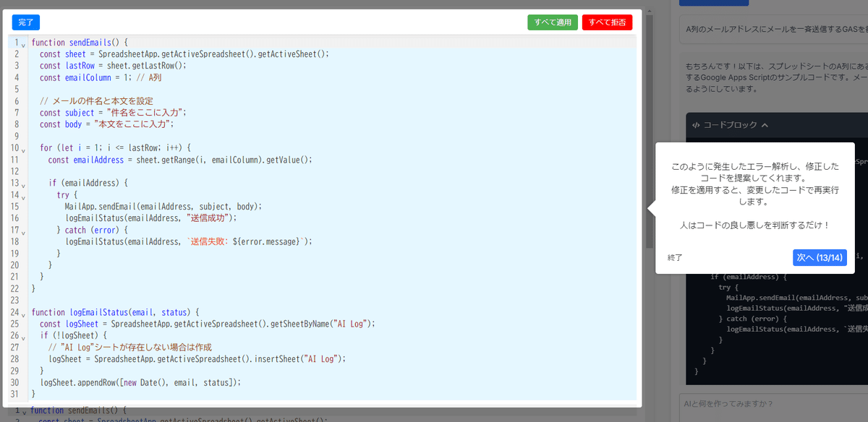
Task: Click the 完了 button
Action: 25,22
